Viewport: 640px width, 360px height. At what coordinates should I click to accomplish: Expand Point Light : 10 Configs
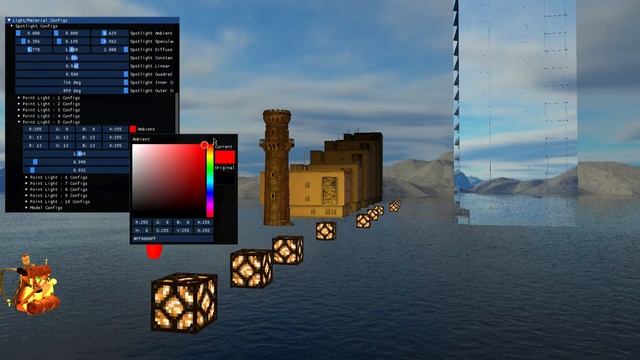[x=26, y=202]
